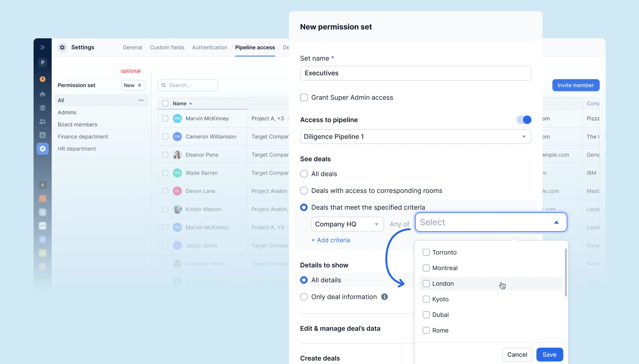639x364 pixels.
Task: Open the stacked layers icon in sidebar
Action: [x=42, y=108]
